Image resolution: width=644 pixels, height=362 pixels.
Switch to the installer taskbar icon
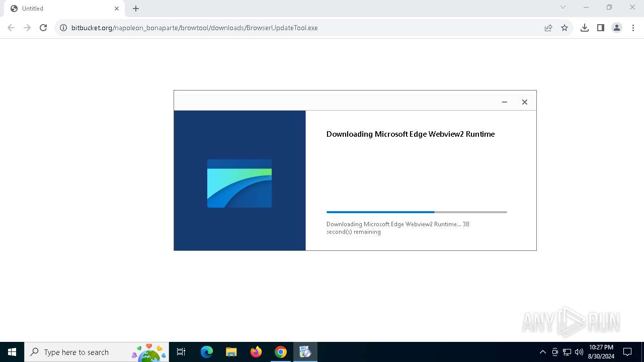(305, 352)
